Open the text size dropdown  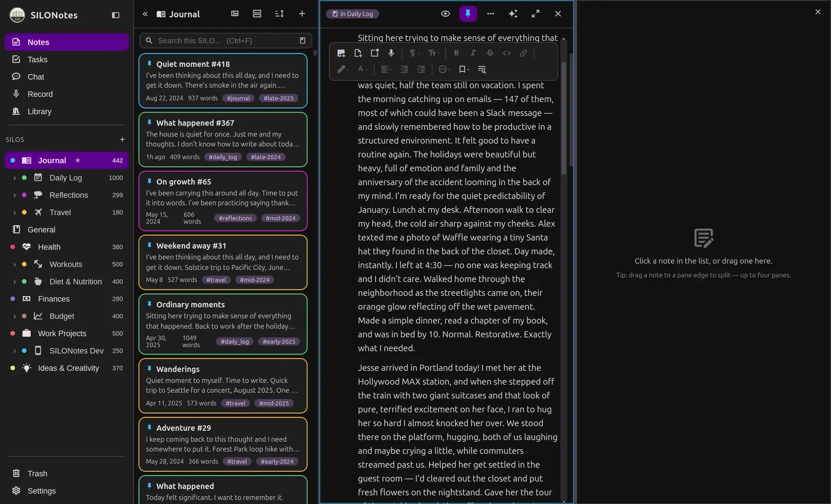point(433,53)
